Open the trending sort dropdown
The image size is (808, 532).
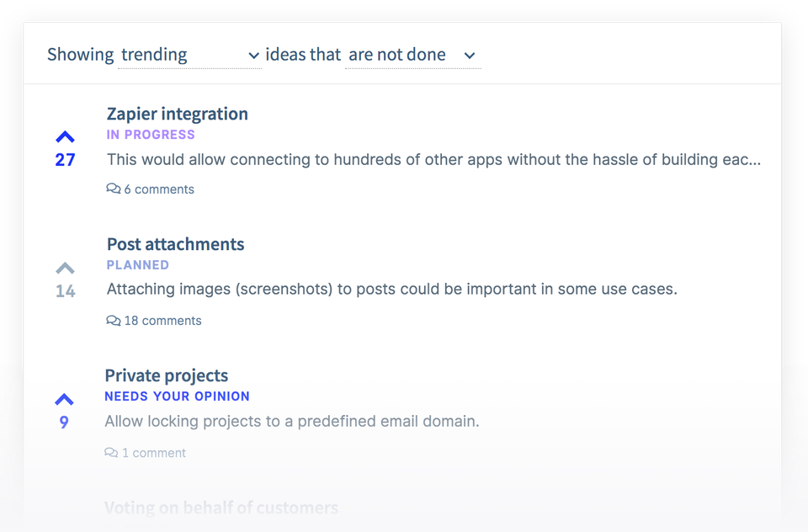189,55
